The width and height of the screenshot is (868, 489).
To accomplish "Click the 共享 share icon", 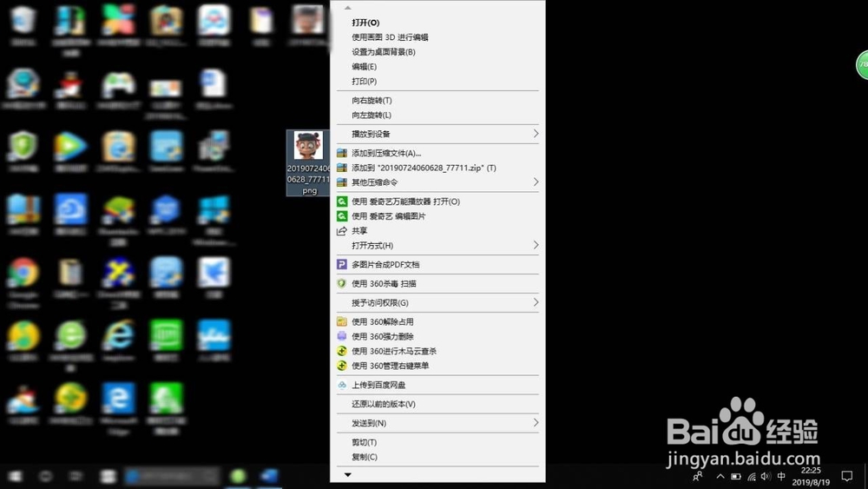I will pos(342,231).
